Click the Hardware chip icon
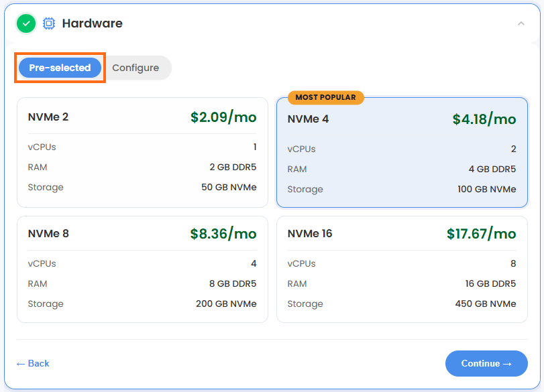Viewport: 544px width, 392px height. coord(49,23)
